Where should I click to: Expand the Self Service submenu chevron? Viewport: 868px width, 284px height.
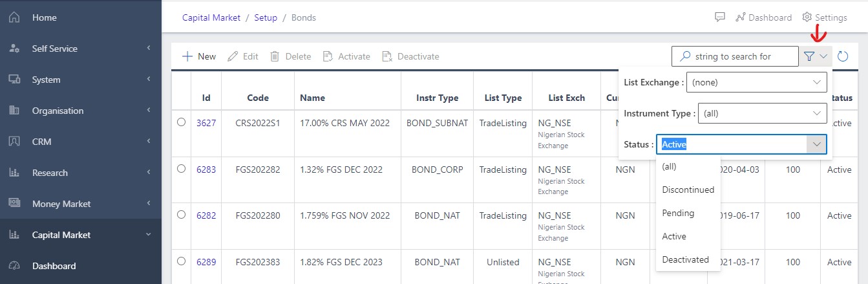[x=149, y=49]
